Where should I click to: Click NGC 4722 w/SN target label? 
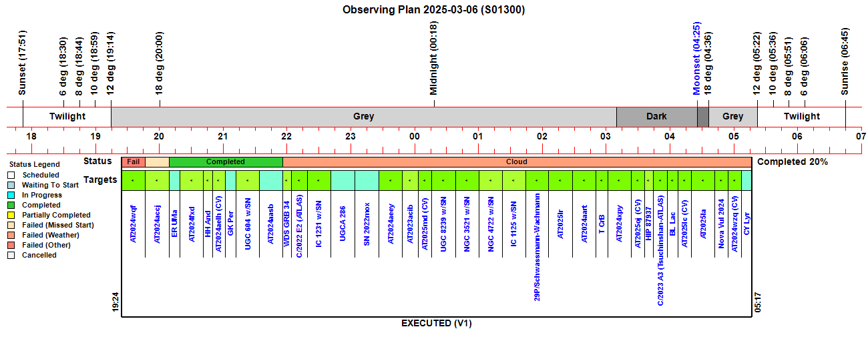(x=491, y=223)
